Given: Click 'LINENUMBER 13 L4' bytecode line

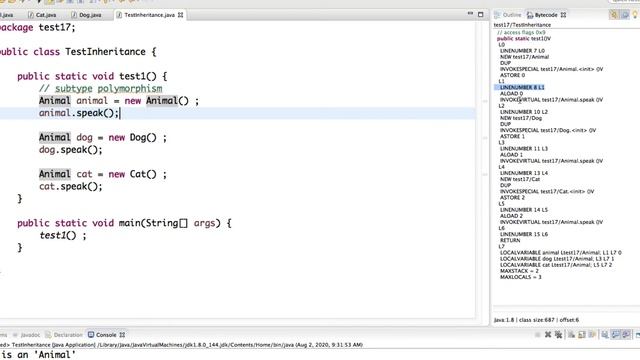Looking at the screenshot, I should (x=524, y=173).
